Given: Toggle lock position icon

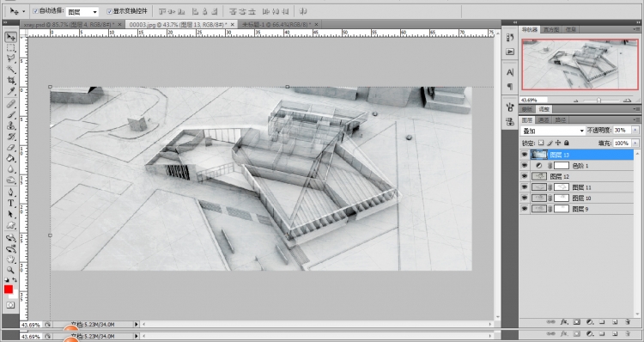Looking at the screenshot, I should [x=558, y=143].
